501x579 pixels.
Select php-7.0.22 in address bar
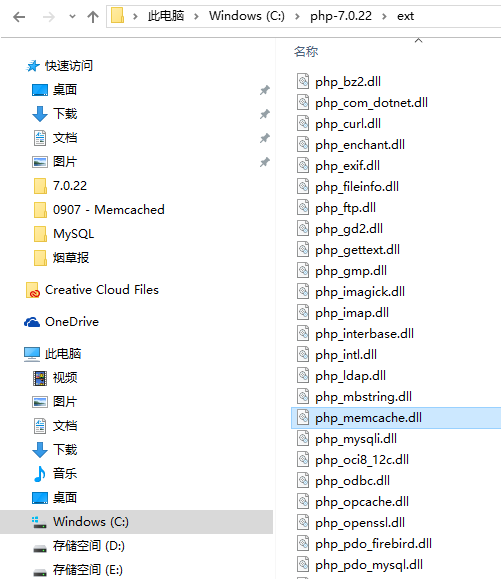click(x=341, y=16)
